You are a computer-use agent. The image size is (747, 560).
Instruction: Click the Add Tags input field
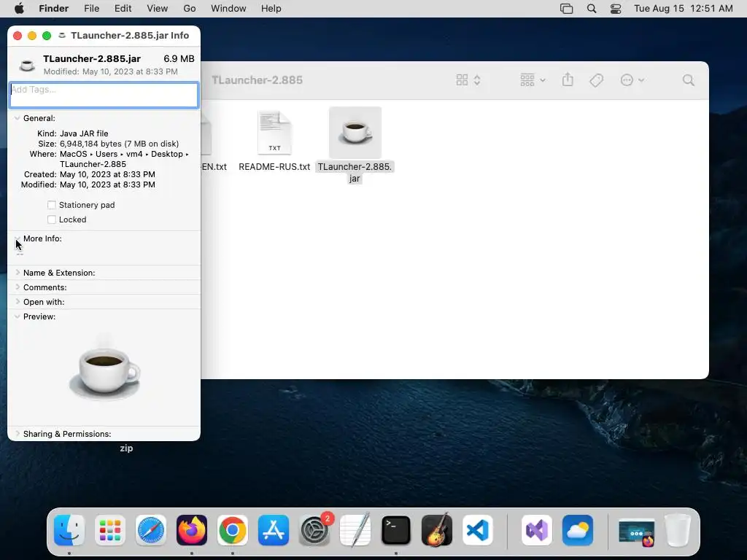[104, 95]
